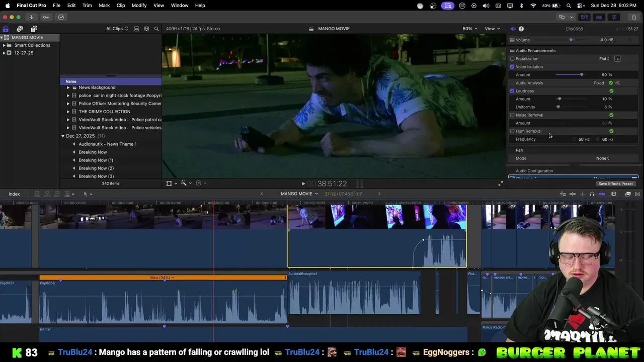Select the Audionautix - News Theme 1 clip

[x=108, y=144]
